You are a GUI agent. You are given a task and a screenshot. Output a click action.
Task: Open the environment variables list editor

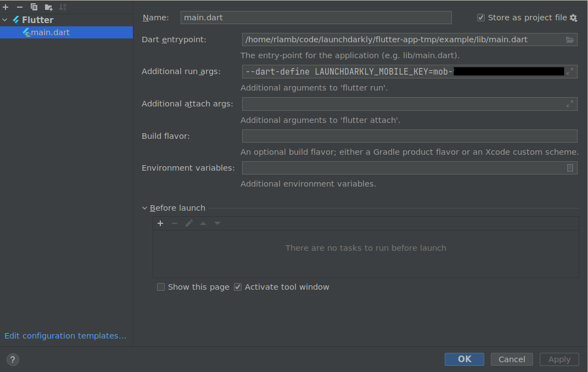[570, 167]
